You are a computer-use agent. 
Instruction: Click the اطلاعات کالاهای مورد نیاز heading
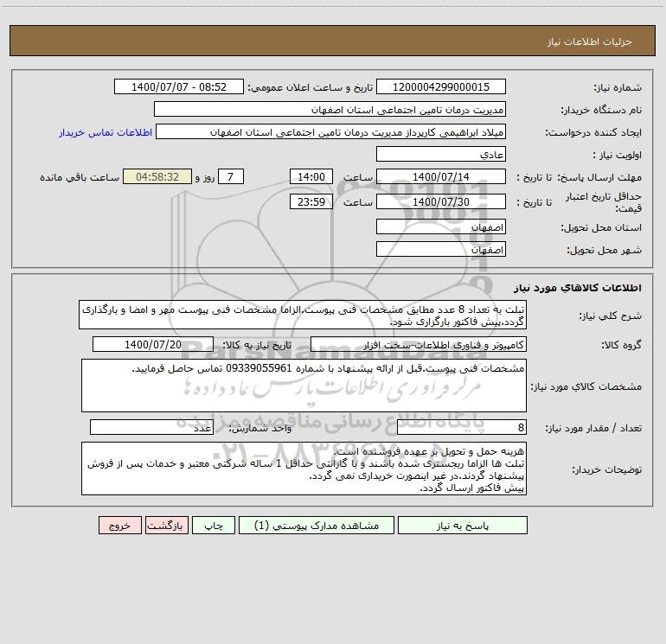point(578,288)
